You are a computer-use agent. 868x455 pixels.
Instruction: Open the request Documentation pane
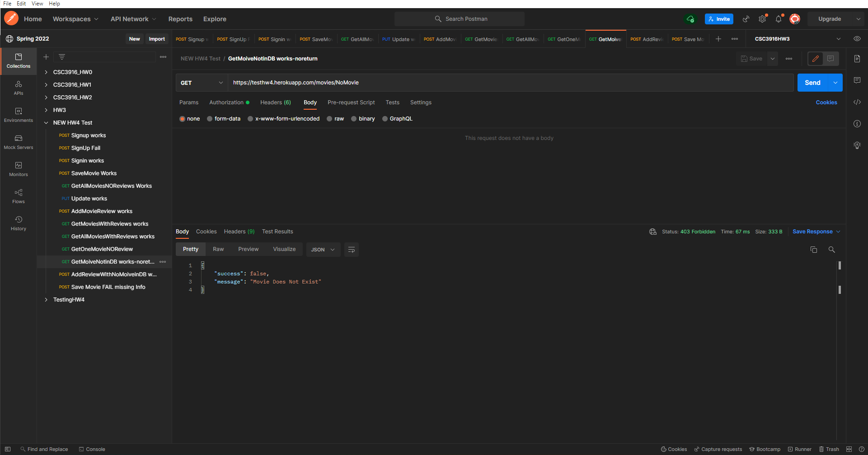857,58
